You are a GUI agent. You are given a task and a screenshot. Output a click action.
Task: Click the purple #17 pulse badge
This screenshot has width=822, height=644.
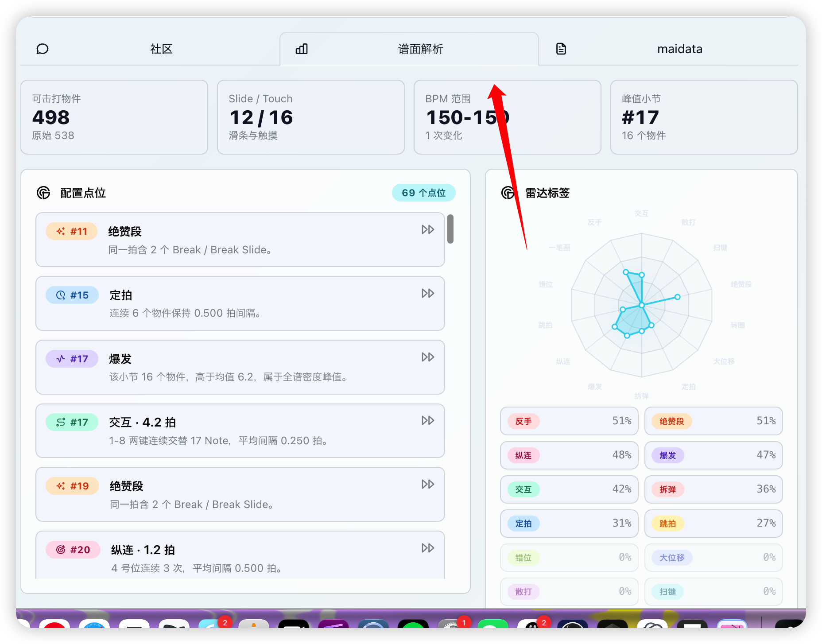click(x=72, y=359)
